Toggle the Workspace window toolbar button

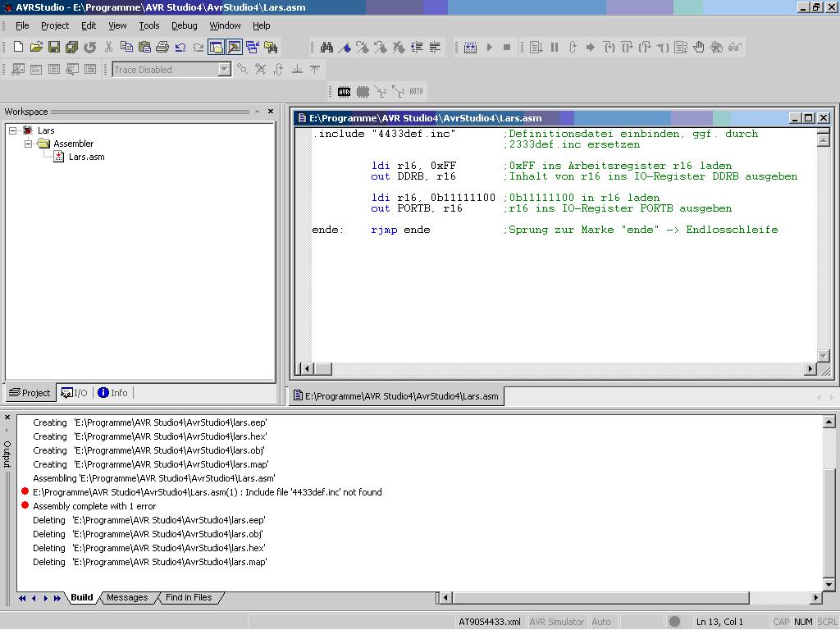[217, 47]
